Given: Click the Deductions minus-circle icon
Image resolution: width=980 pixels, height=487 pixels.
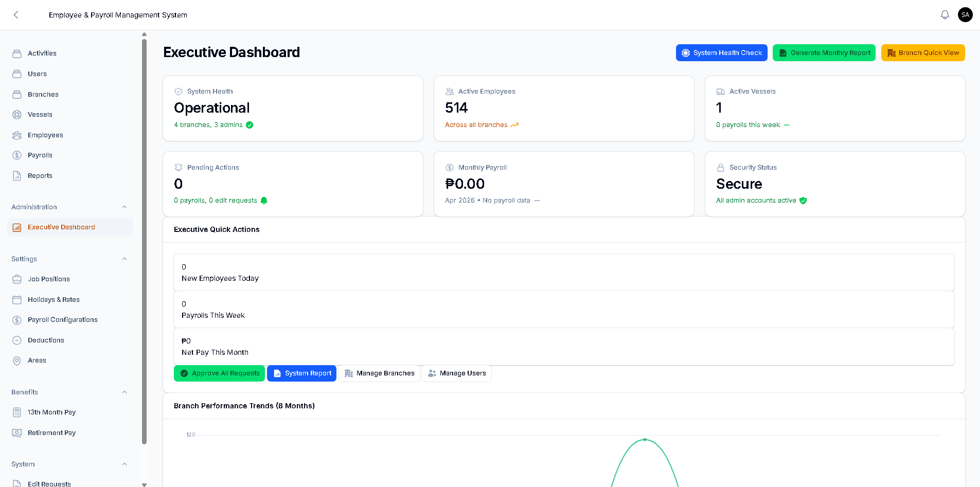Looking at the screenshot, I should click(17, 340).
